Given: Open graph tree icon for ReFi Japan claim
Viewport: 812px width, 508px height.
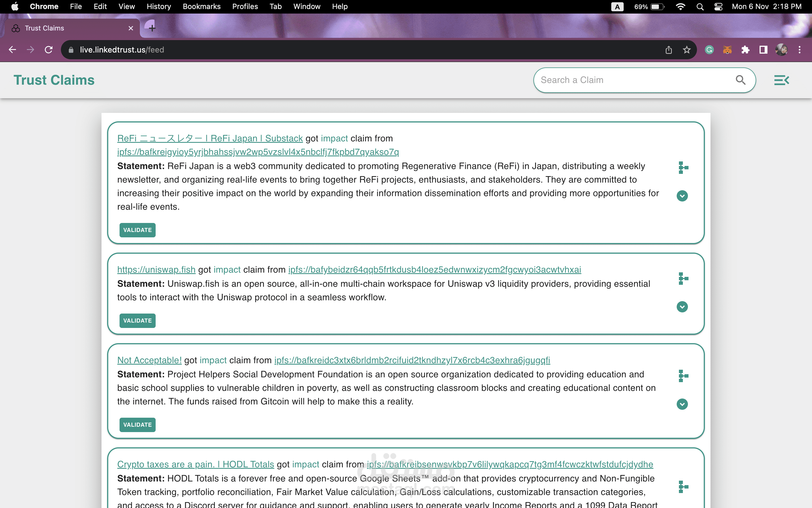Looking at the screenshot, I should (683, 167).
